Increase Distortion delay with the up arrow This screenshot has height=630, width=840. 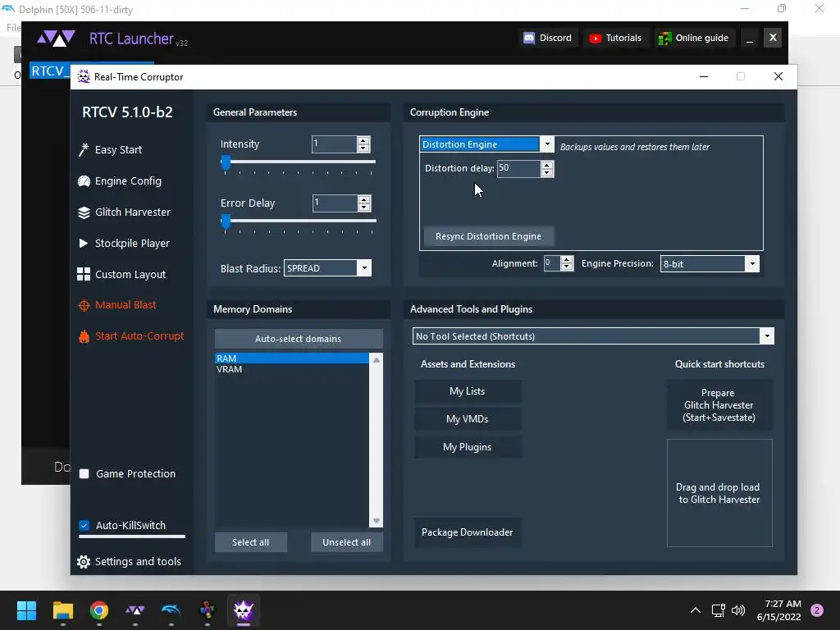click(x=546, y=165)
